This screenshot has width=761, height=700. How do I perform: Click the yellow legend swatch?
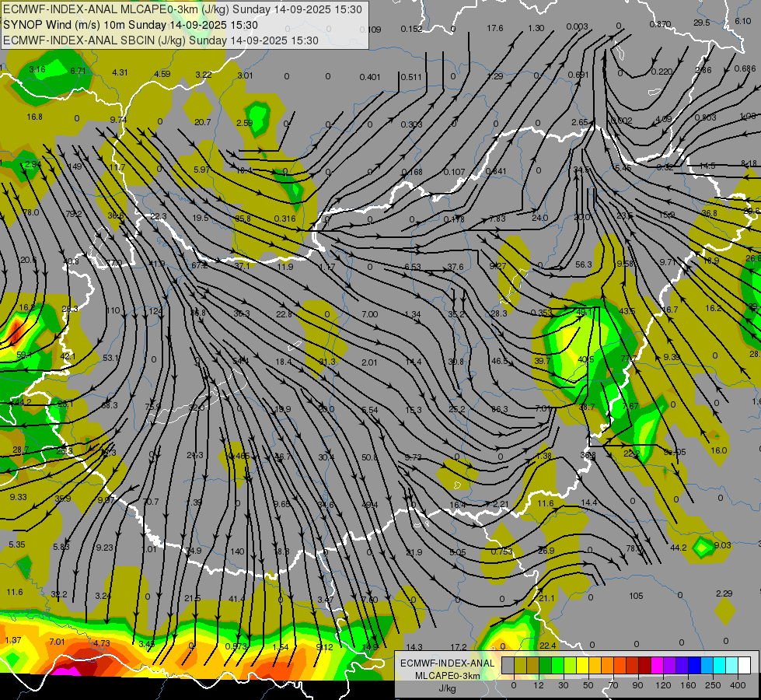tap(582, 665)
